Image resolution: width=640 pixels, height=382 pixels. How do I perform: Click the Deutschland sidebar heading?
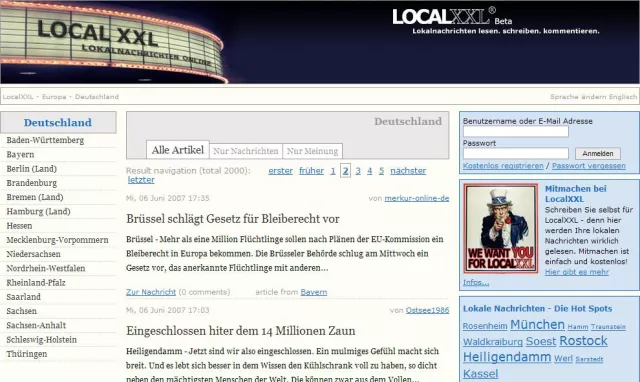[x=58, y=122]
